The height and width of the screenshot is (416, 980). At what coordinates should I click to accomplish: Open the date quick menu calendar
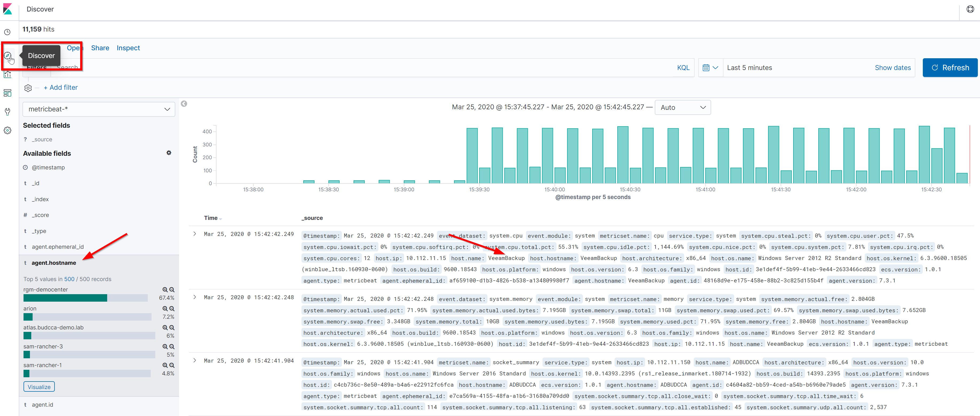(x=710, y=68)
